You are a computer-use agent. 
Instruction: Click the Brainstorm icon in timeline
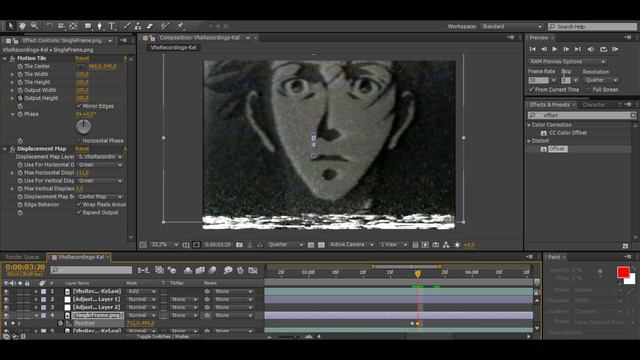[228, 270]
